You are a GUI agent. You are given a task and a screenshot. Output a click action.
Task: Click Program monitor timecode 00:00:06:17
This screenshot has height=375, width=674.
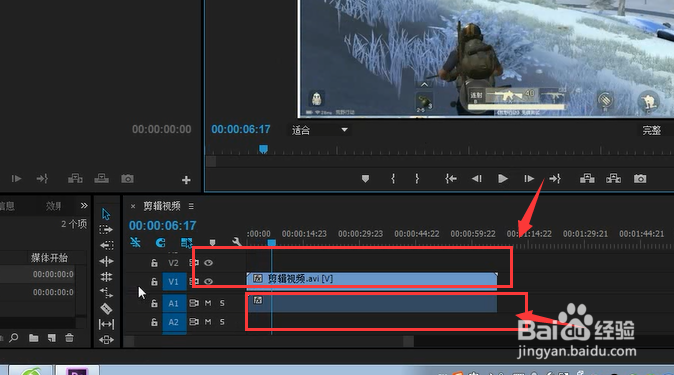[241, 129]
